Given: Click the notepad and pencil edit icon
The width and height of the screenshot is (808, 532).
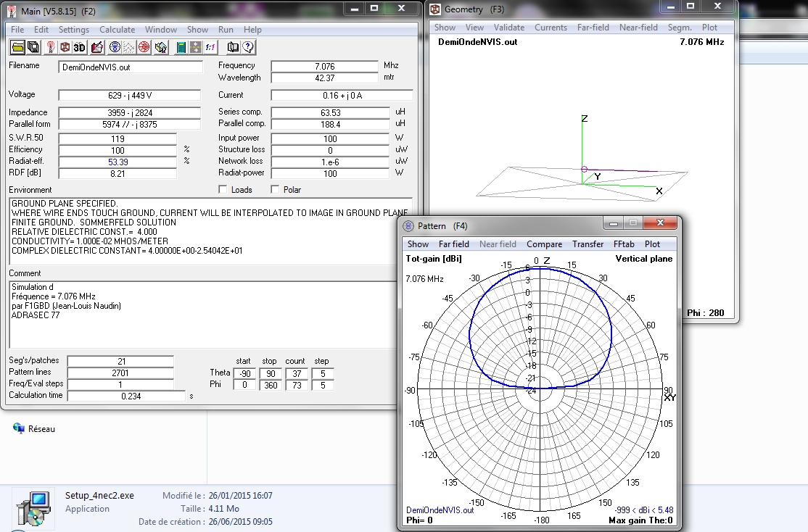Looking at the screenshot, I should (x=96, y=47).
